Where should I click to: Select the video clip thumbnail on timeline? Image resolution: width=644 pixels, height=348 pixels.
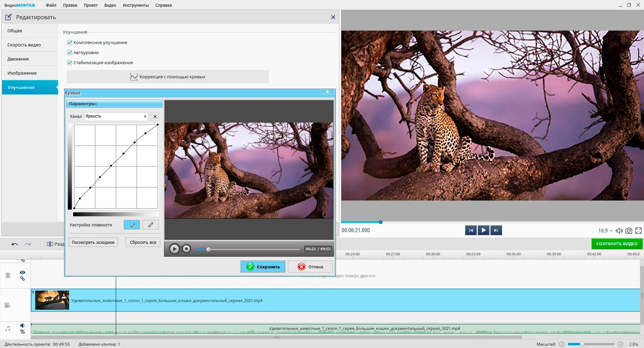point(52,300)
